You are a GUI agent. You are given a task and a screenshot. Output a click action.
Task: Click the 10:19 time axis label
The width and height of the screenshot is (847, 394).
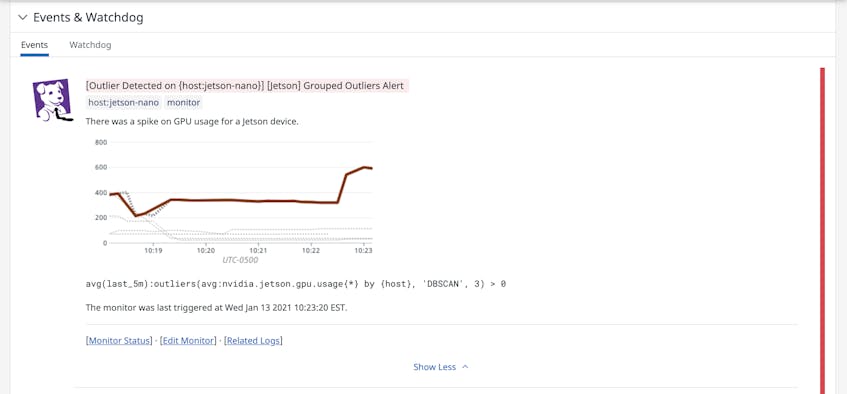153,251
